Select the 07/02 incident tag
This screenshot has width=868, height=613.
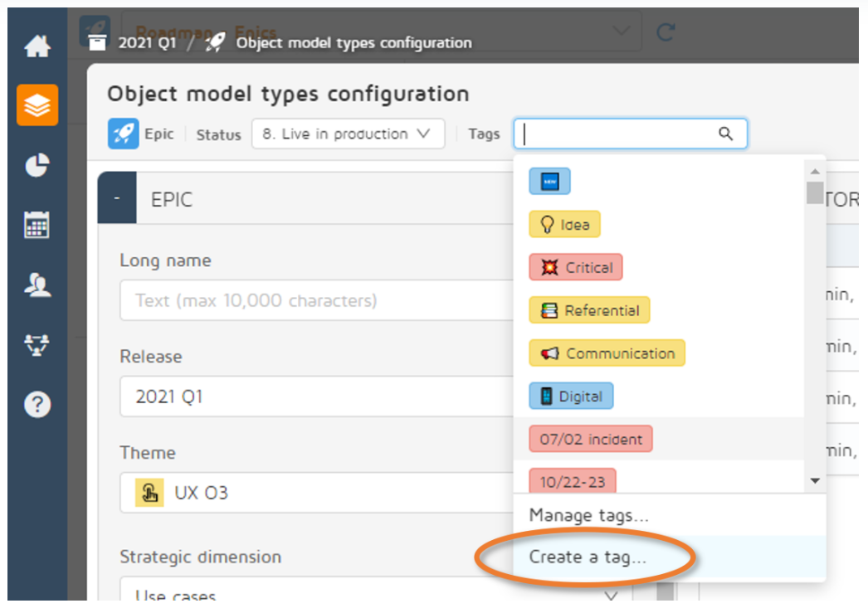click(x=591, y=439)
